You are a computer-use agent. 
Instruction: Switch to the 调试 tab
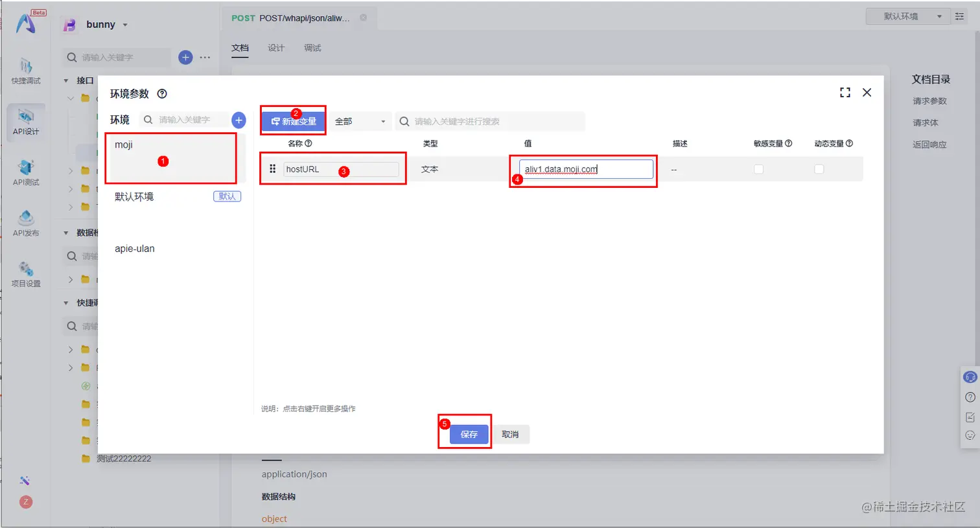[x=312, y=48]
